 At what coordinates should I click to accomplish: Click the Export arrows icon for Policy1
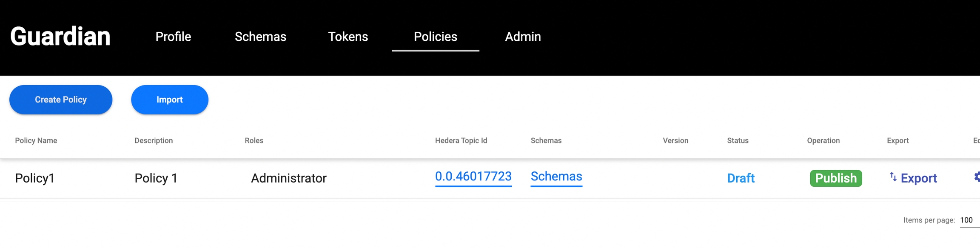pyautogui.click(x=893, y=177)
